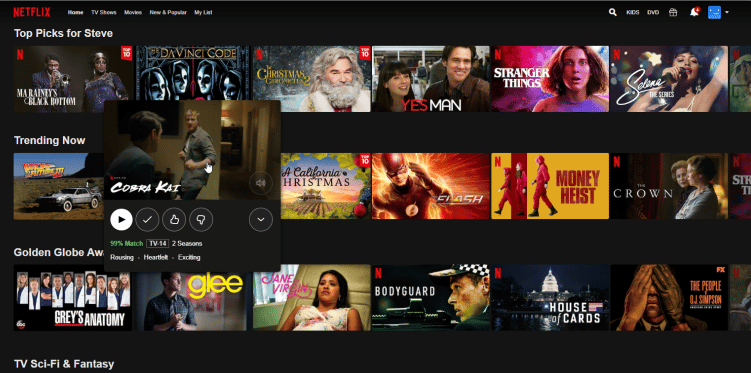Open New & Popular
Screen dimensions: 751x373
pos(168,12)
